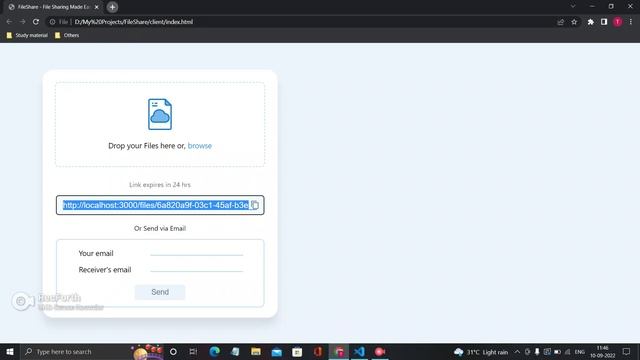Toggle the browser side panel
Image resolution: width=640 pixels, height=360 pixels.
point(604,22)
